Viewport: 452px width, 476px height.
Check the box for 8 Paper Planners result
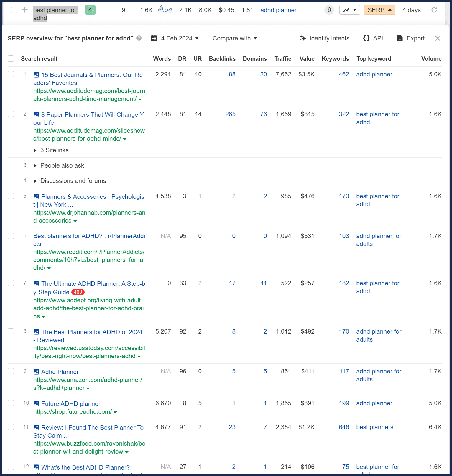[11, 114]
